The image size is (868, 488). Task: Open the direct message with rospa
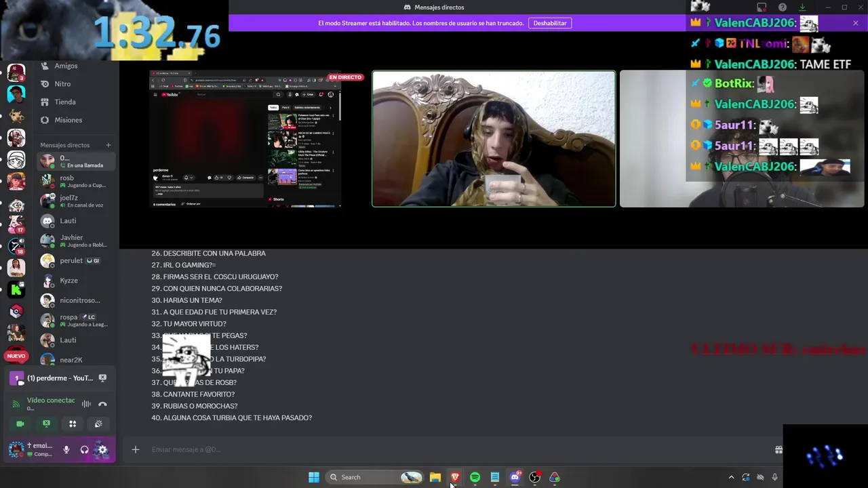click(76, 320)
